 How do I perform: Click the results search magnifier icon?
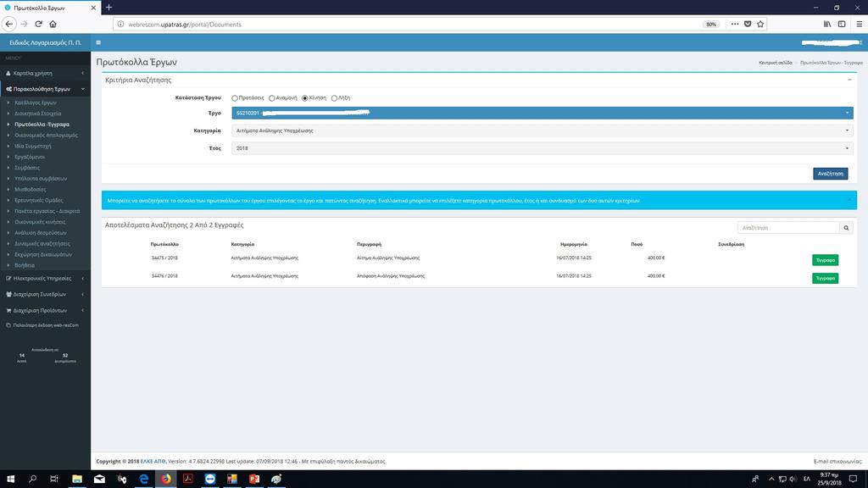pos(846,228)
